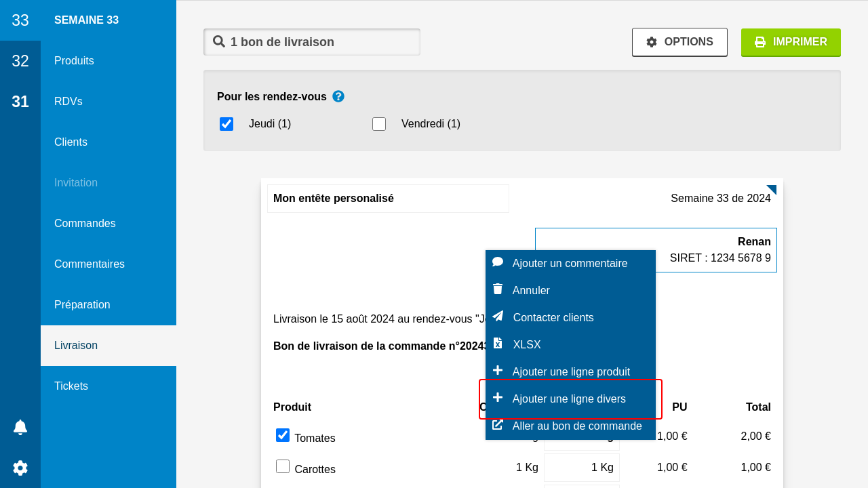The width and height of the screenshot is (868, 488).
Task: Switch to week 32
Action: [20, 61]
